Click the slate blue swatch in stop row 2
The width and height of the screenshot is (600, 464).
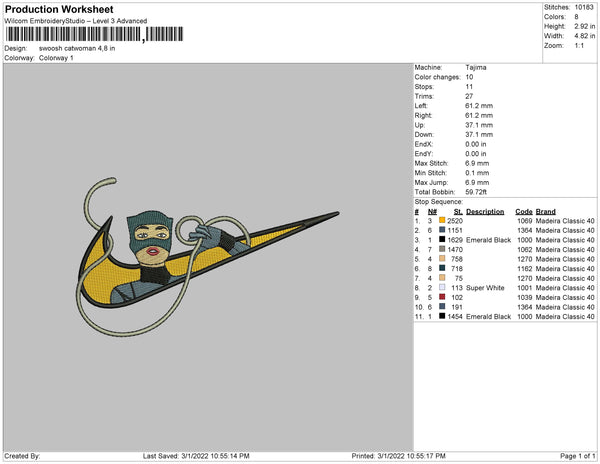[442, 230]
